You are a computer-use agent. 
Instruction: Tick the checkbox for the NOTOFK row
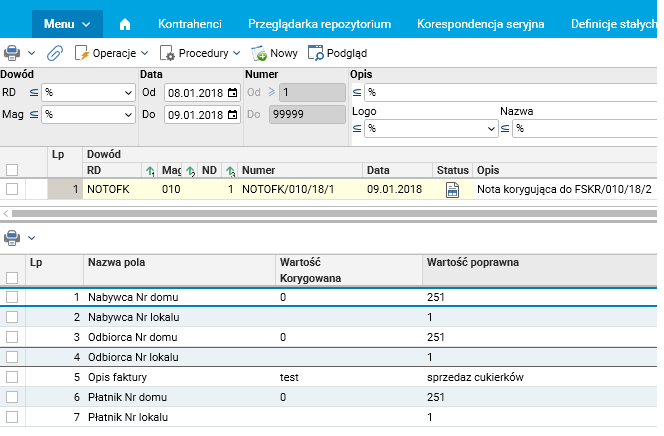click(x=12, y=189)
